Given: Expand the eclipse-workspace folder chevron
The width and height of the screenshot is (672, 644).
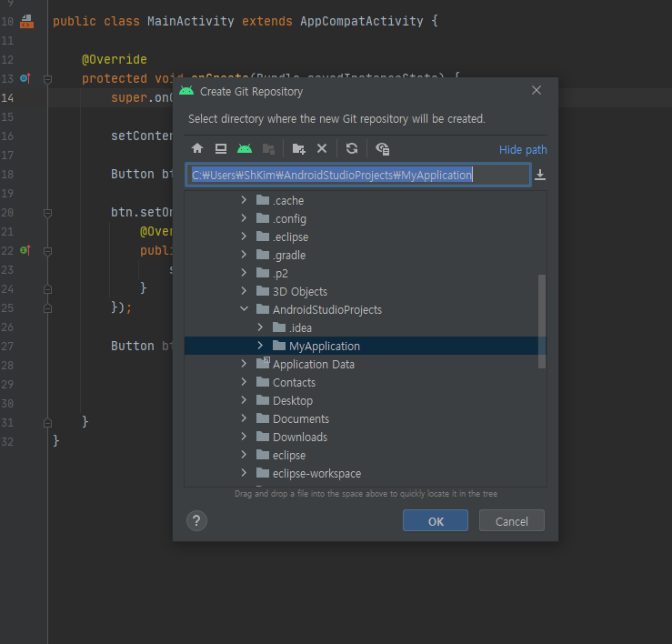Looking at the screenshot, I should [x=244, y=473].
